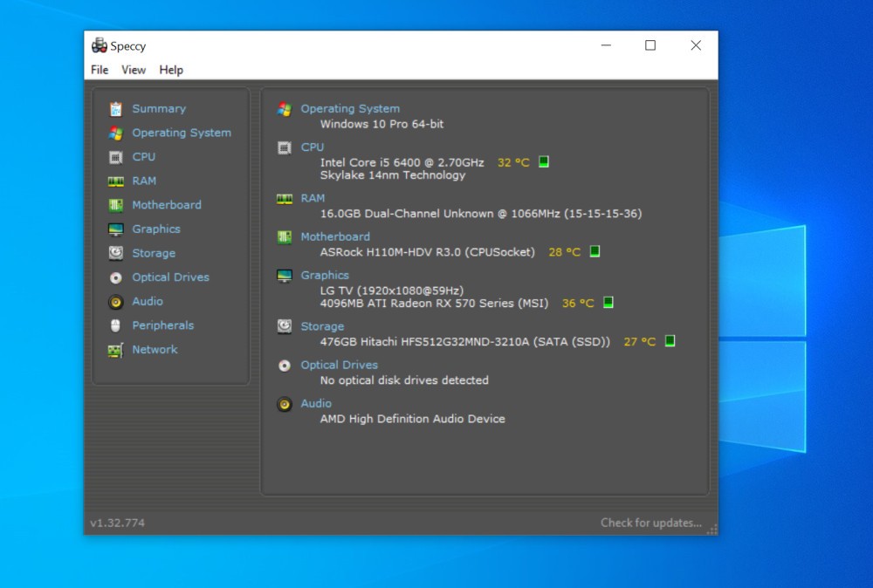Click the CPU chip icon in sidebar
This screenshot has height=588, width=873.
click(116, 157)
